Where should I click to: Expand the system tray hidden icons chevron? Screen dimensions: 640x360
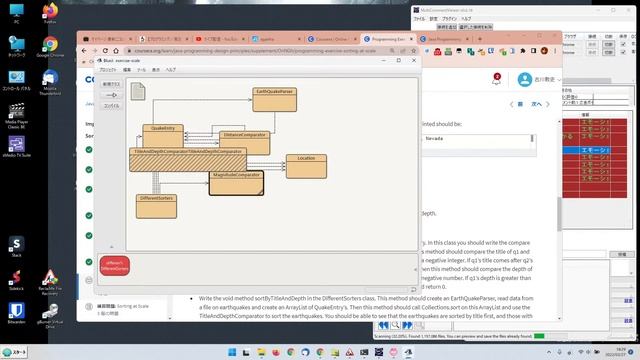pyautogui.click(x=549, y=352)
